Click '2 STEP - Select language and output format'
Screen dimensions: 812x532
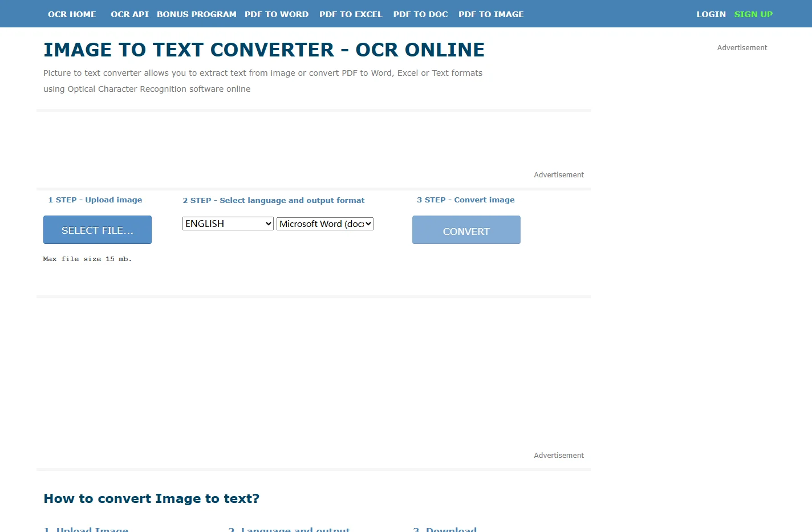point(274,200)
